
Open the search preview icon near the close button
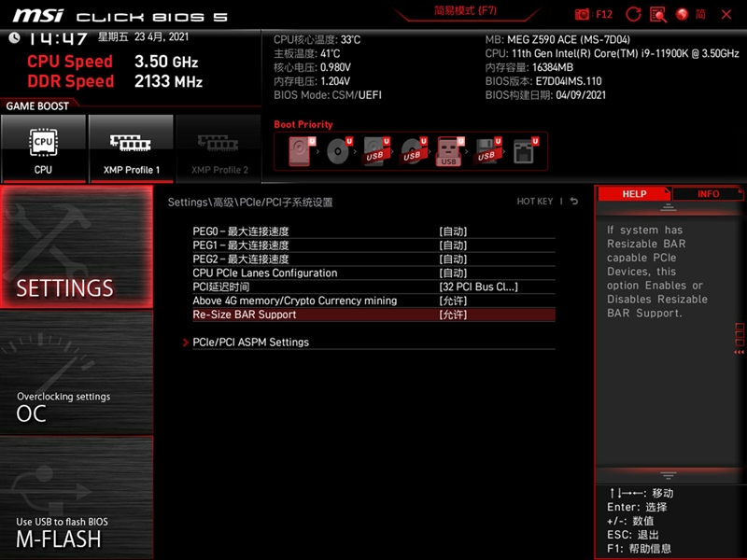pyautogui.click(x=658, y=14)
